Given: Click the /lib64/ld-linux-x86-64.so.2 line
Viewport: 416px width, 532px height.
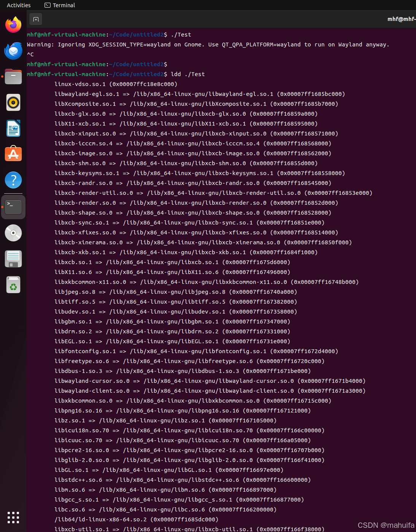Looking at the screenshot, I should click(x=137, y=519).
